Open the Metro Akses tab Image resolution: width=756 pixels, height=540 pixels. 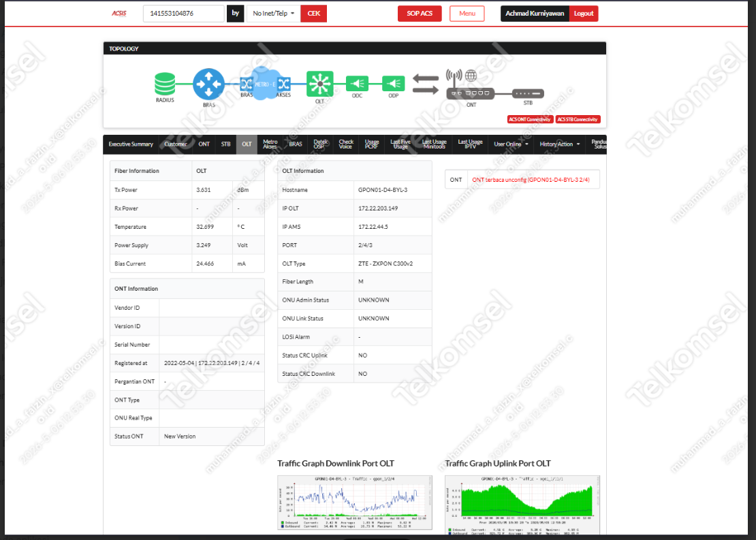(270, 144)
